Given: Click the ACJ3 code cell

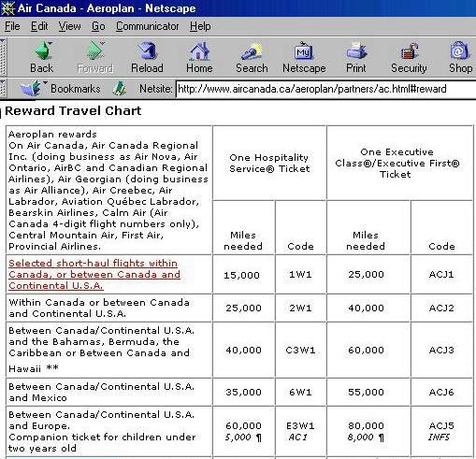Looking at the screenshot, I should pos(441,351).
